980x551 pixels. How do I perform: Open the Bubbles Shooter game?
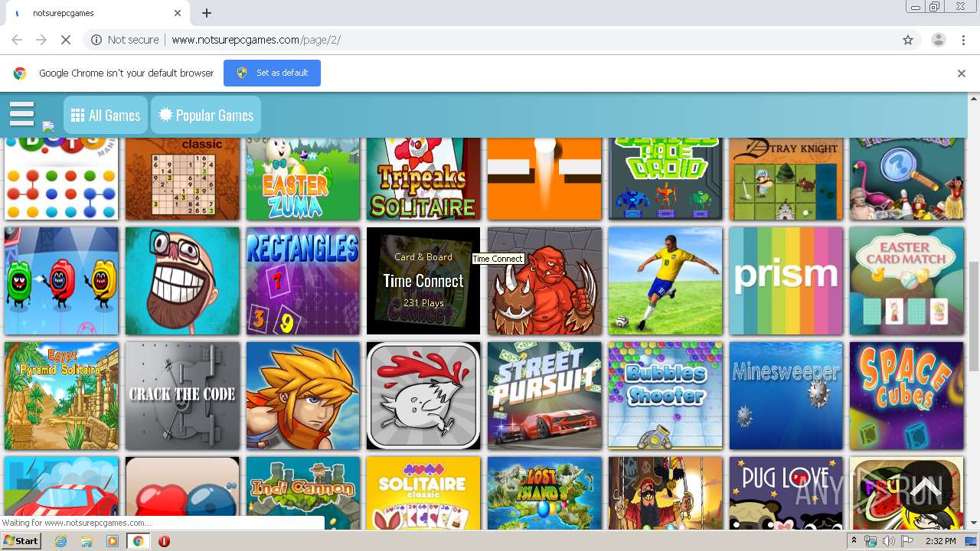[x=665, y=396]
